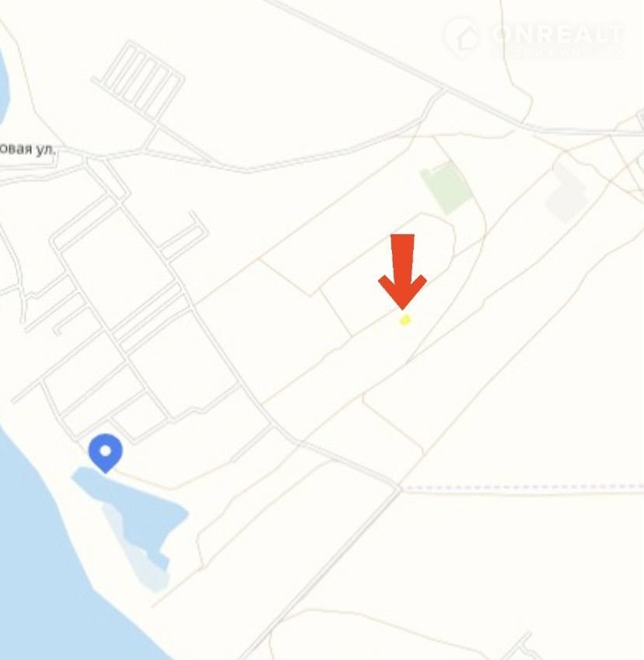Click the street label ending in "овая ул."
The image size is (644, 660).
(x=27, y=149)
